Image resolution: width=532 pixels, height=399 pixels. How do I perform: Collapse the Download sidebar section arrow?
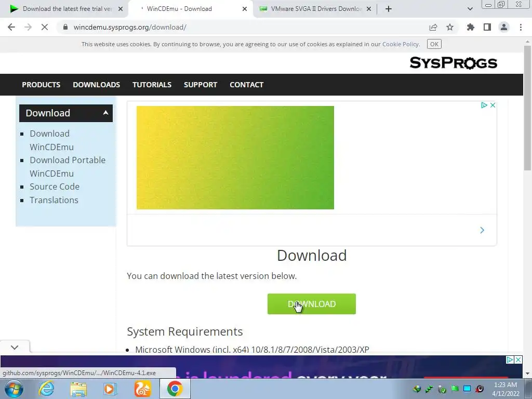106,113
